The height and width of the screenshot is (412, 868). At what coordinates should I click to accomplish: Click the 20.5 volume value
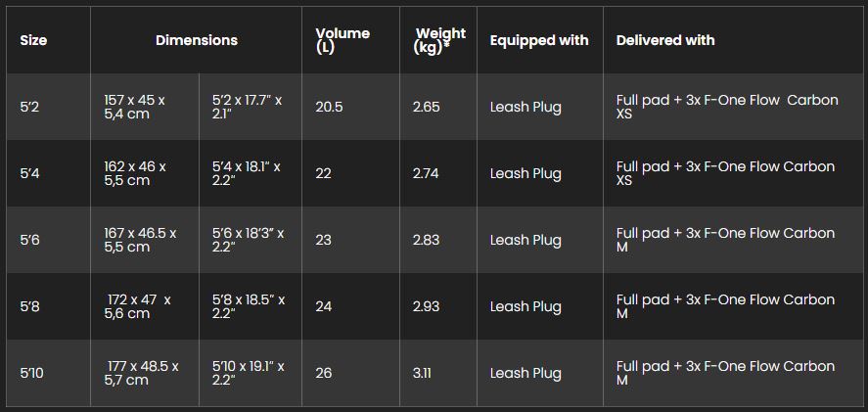(329, 107)
